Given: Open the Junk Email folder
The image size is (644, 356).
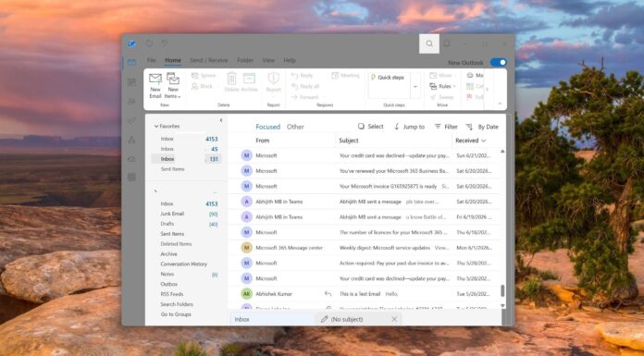Looking at the screenshot, I should click(172, 214).
